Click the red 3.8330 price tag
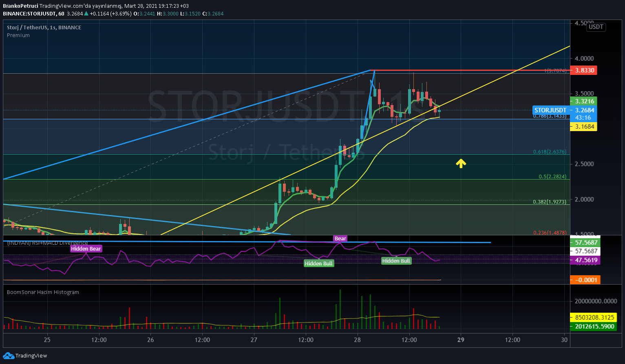Screen dimensions: 625x364 coord(583,70)
